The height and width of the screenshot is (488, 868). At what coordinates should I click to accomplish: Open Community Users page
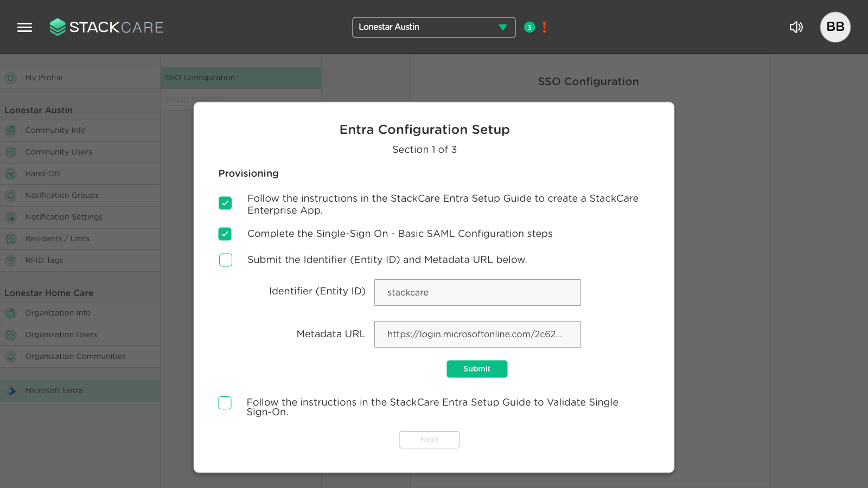click(80, 152)
